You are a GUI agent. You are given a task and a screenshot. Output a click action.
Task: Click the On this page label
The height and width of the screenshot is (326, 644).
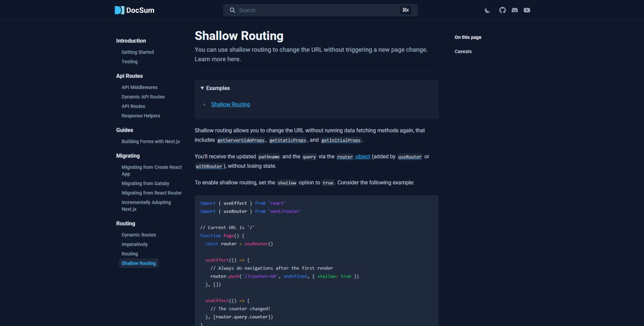pos(468,37)
